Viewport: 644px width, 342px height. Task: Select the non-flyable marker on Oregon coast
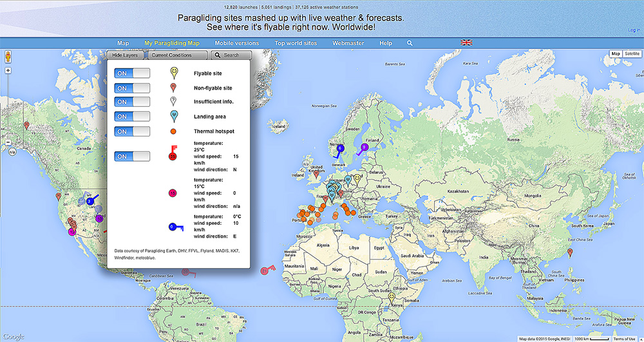coord(59,196)
